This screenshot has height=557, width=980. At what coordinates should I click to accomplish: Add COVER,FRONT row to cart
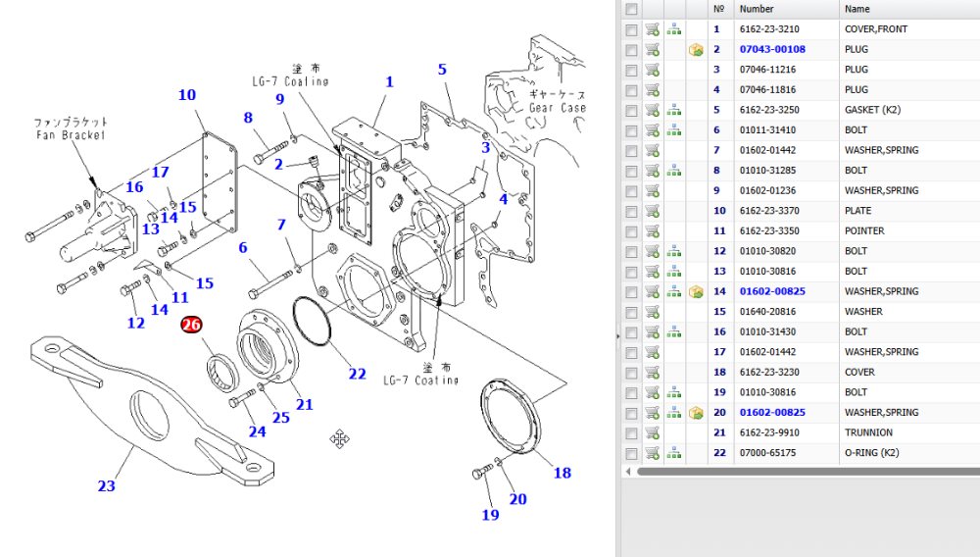point(653,29)
